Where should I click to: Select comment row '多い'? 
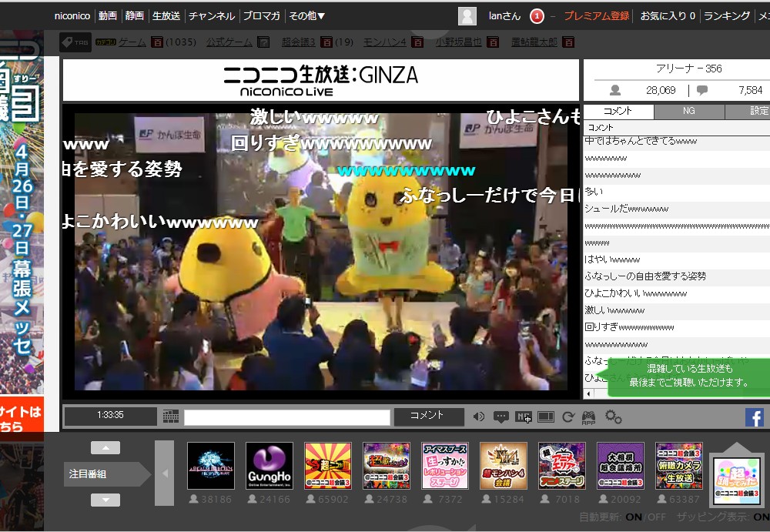(x=677, y=192)
